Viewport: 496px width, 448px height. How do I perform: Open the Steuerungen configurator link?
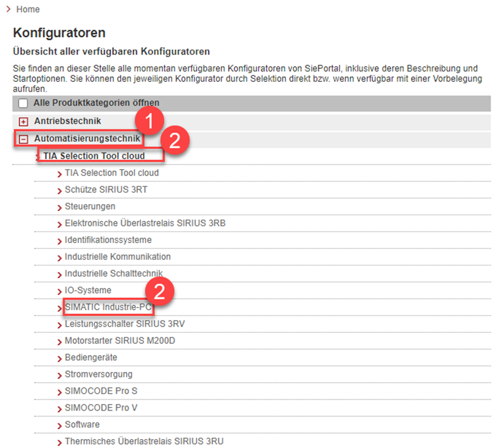90,206
